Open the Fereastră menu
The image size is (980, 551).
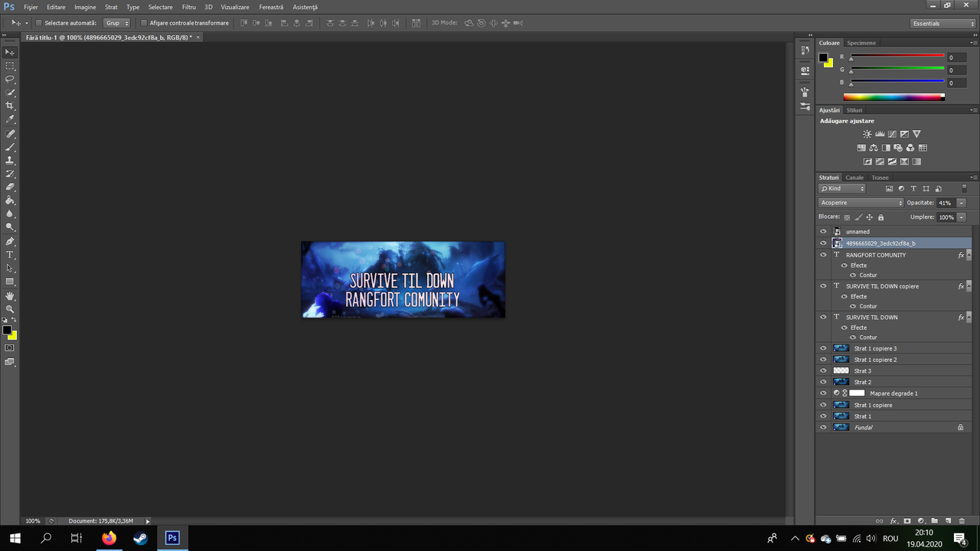[x=271, y=7]
